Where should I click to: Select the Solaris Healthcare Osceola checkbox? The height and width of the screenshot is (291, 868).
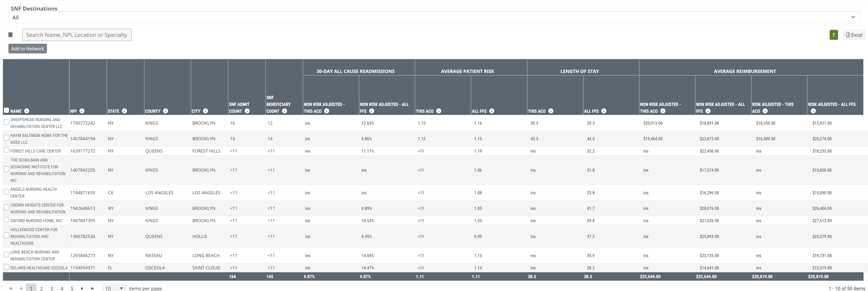(6, 267)
